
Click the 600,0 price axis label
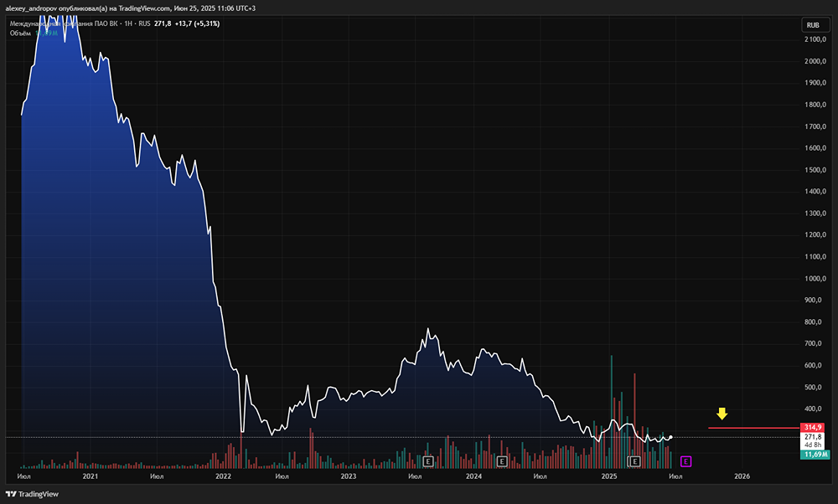tap(813, 365)
